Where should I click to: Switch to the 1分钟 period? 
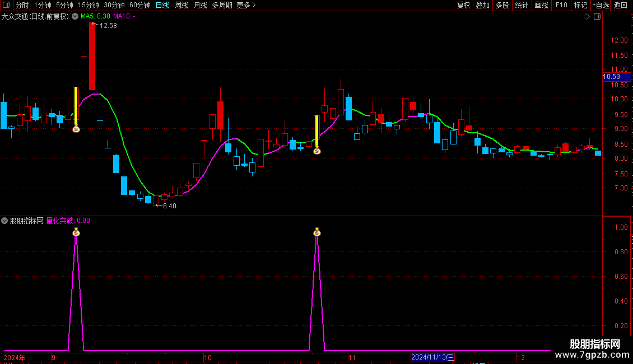43,5
